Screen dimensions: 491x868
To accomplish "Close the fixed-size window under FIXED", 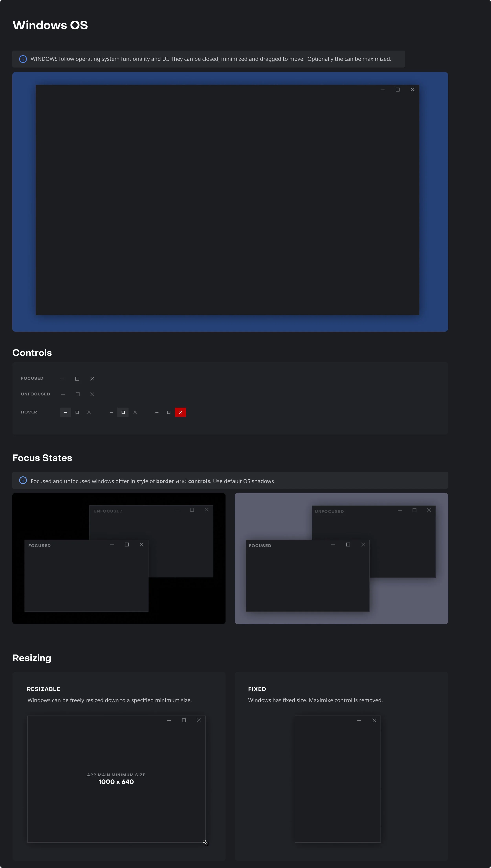I will [374, 720].
